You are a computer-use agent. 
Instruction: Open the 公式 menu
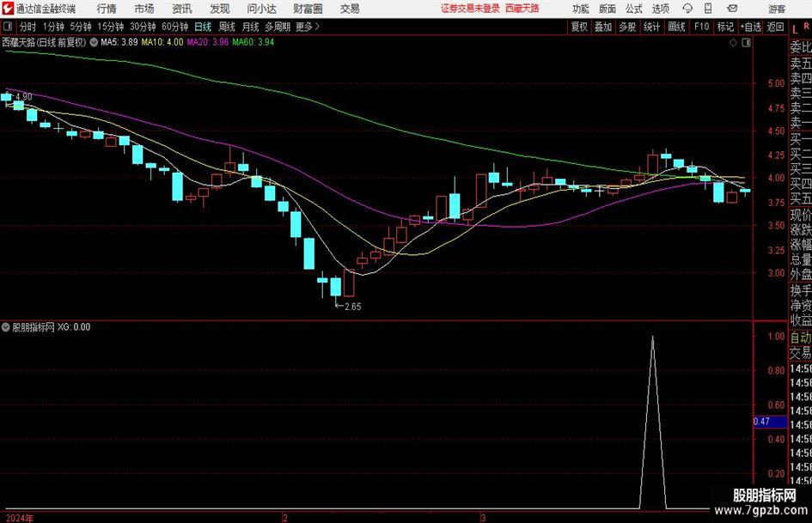tap(634, 9)
